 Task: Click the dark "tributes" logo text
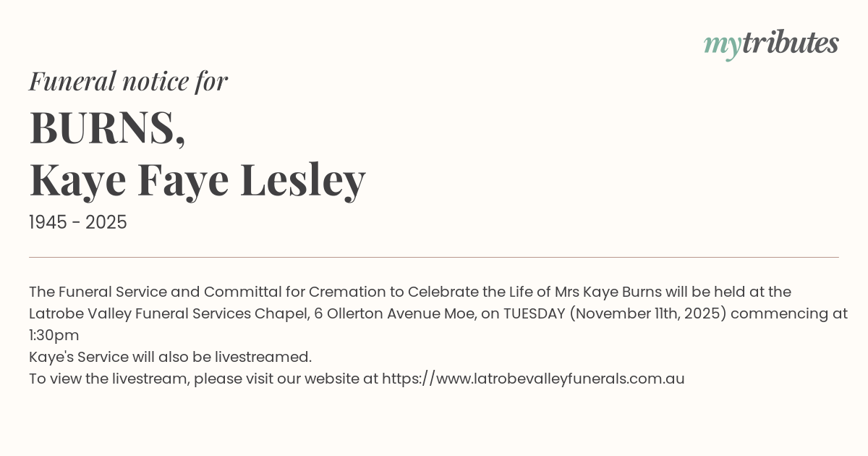click(790, 43)
